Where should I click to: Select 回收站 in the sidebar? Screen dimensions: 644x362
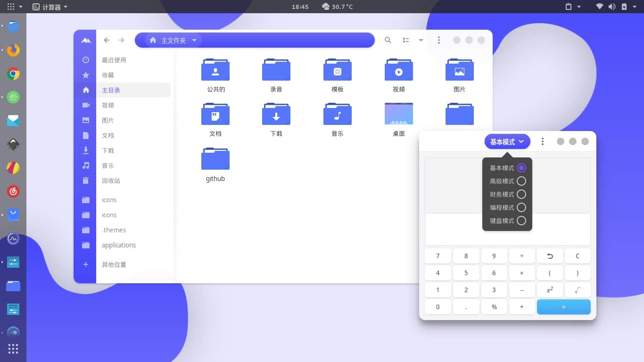(x=111, y=181)
